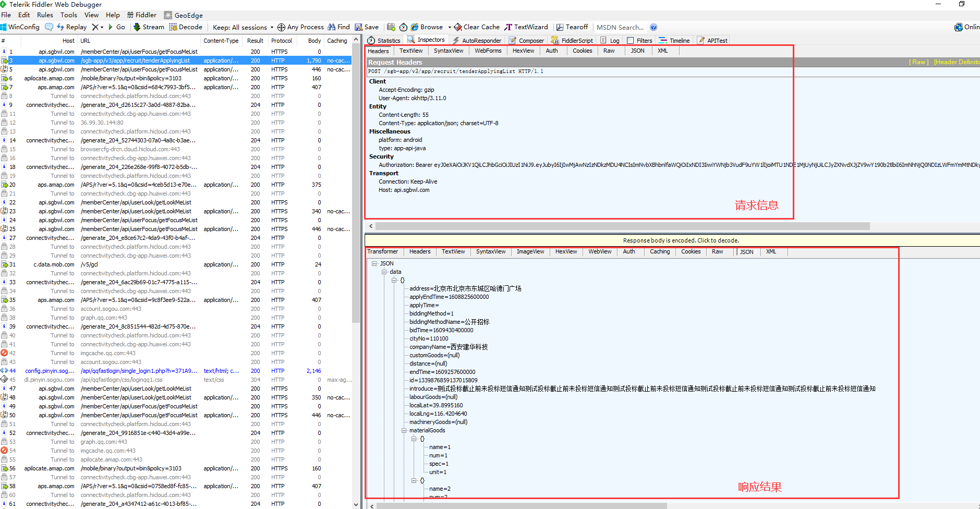Switch request inspector to WebForms tab

click(x=488, y=51)
